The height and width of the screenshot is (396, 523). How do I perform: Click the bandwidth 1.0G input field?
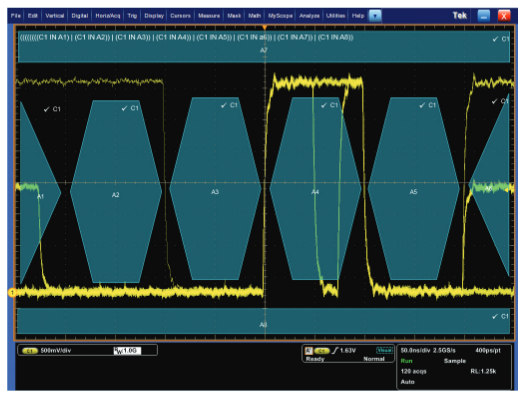(127, 351)
